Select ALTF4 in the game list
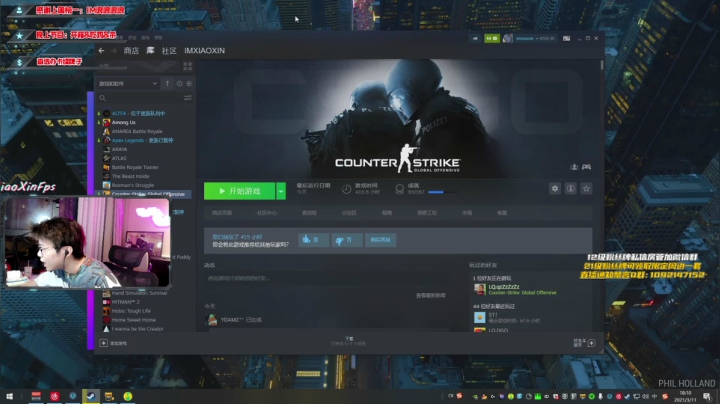 coord(138,113)
